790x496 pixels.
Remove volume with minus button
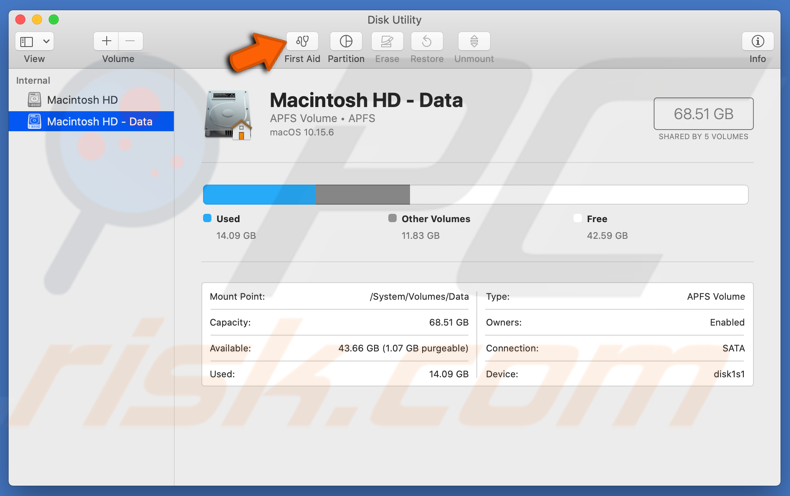coord(130,41)
